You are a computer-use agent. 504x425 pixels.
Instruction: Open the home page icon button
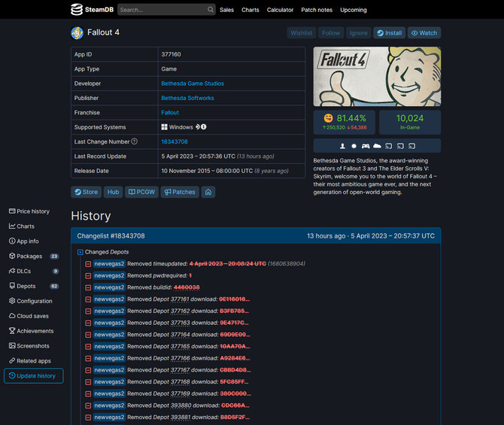coord(208,192)
